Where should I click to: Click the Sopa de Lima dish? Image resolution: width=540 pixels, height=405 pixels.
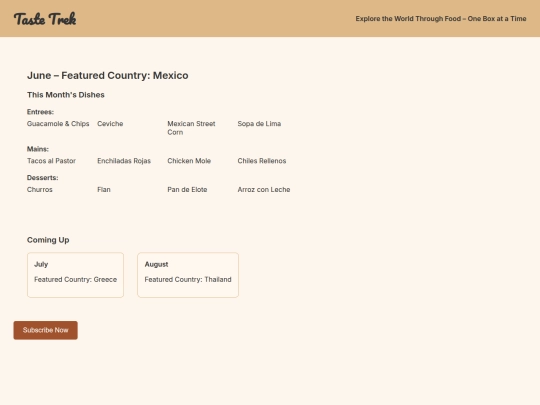[259, 124]
